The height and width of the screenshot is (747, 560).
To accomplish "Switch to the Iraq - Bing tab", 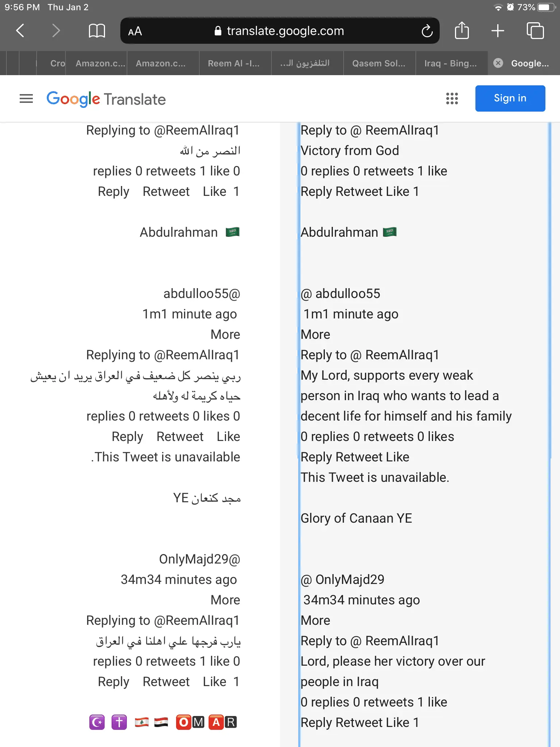I will pos(451,63).
